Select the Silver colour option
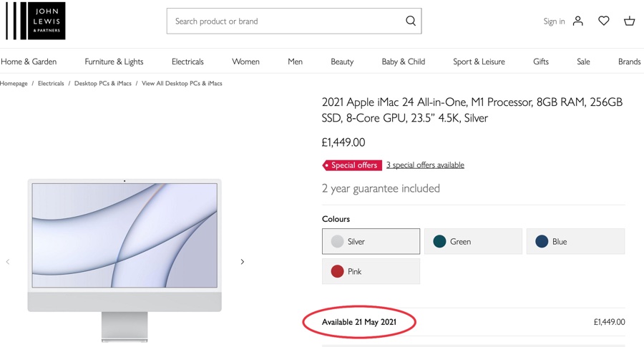Viewport: 644px width, 347px height. [371, 242]
